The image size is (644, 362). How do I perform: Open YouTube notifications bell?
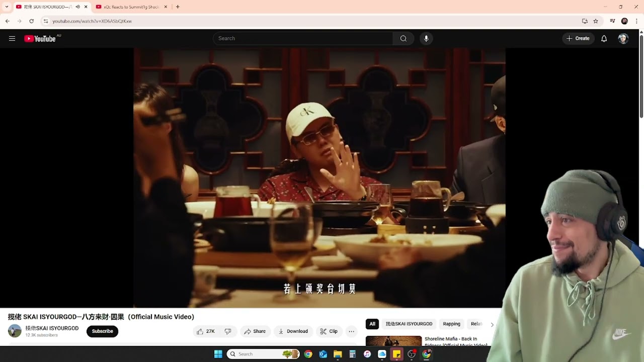pos(604,39)
